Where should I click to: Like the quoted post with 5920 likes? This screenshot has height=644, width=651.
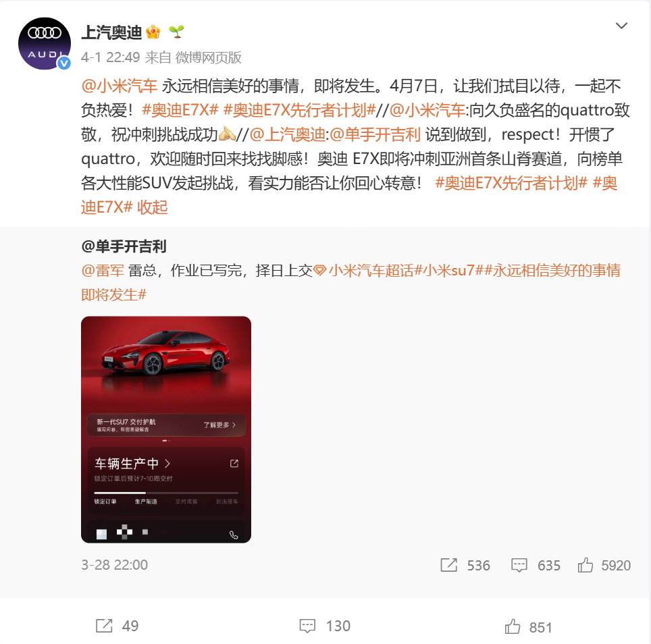585,565
